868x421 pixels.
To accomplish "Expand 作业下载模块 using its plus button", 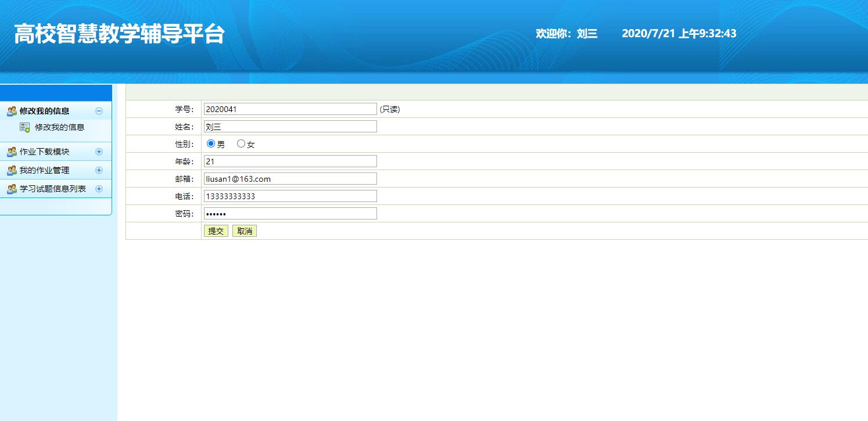I will [x=99, y=152].
